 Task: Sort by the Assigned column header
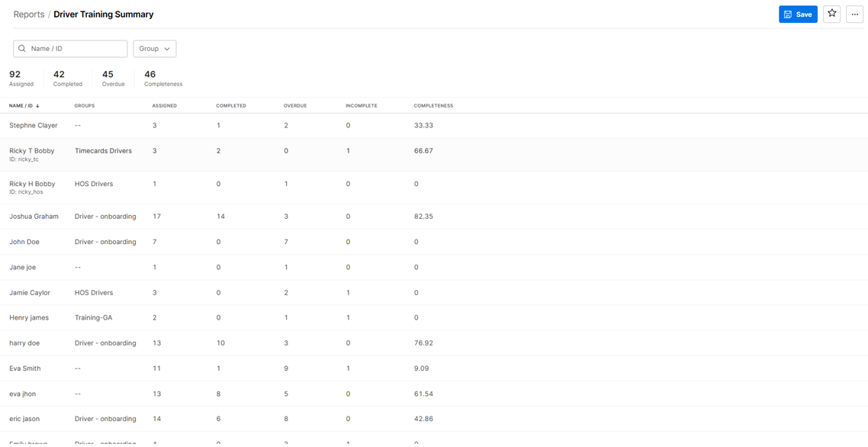coord(164,106)
